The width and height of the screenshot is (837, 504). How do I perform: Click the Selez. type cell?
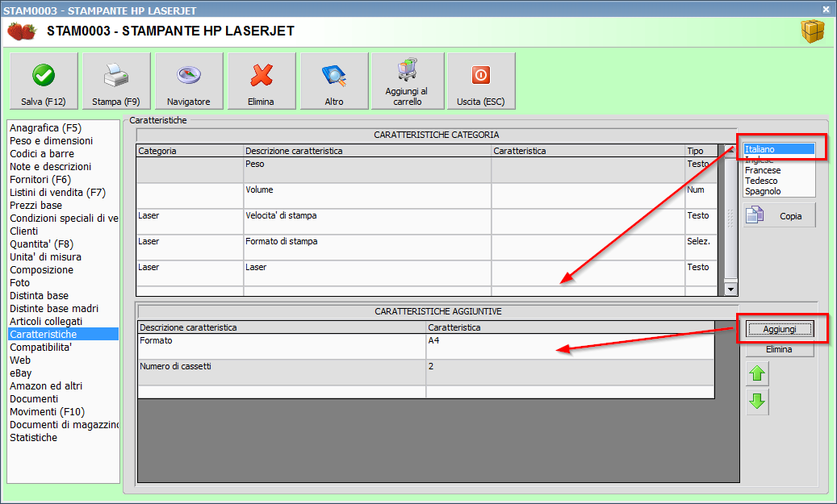pos(701,248)
